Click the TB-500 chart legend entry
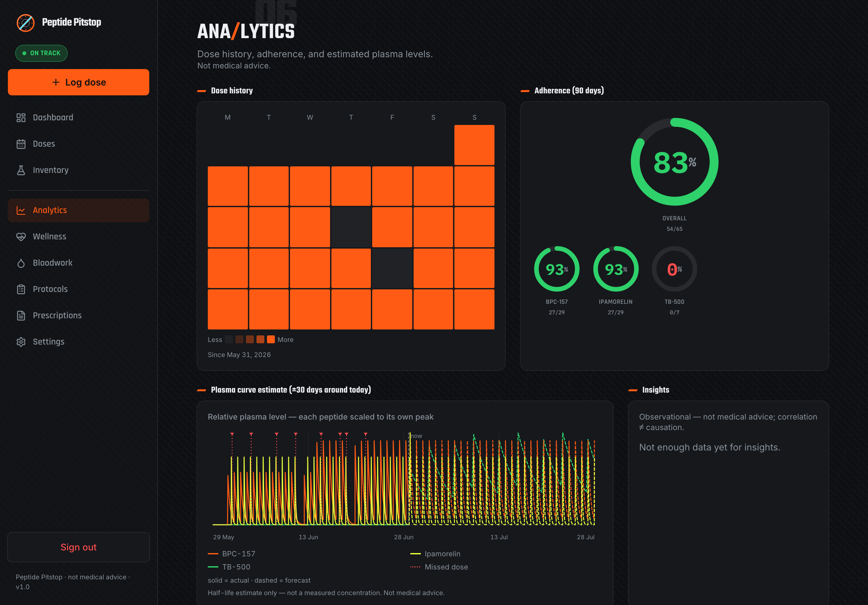868x605 pixels. pyautogui.click(x=229, y=567)
